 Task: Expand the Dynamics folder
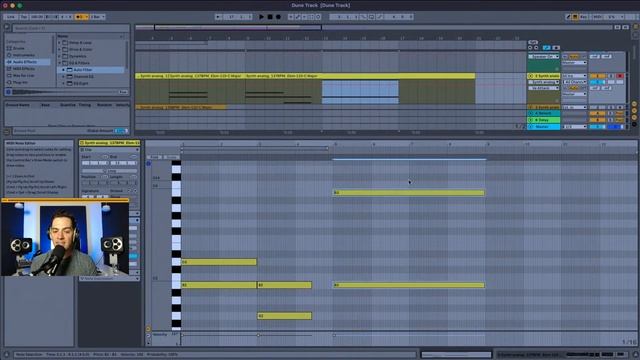[60, 56]
